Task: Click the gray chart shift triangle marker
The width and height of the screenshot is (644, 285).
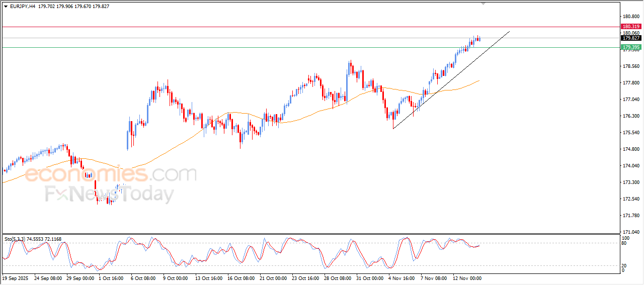Action: click(484, 4)
